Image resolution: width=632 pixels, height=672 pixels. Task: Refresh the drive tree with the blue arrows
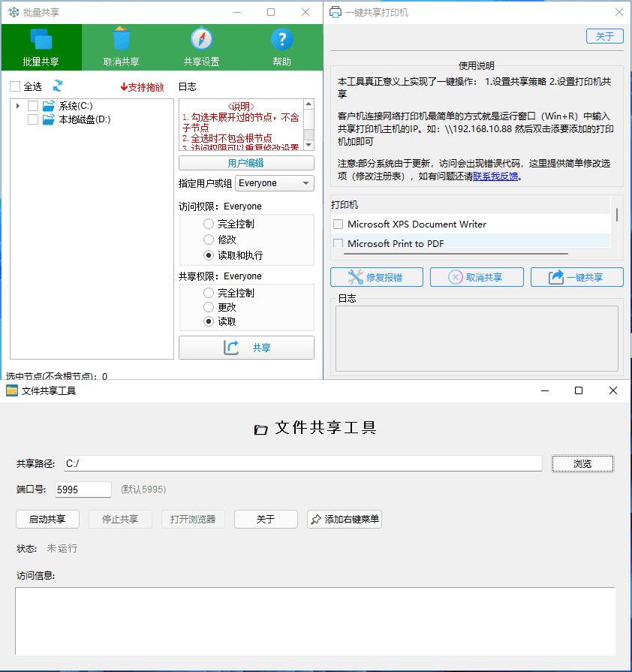point(58,86)
